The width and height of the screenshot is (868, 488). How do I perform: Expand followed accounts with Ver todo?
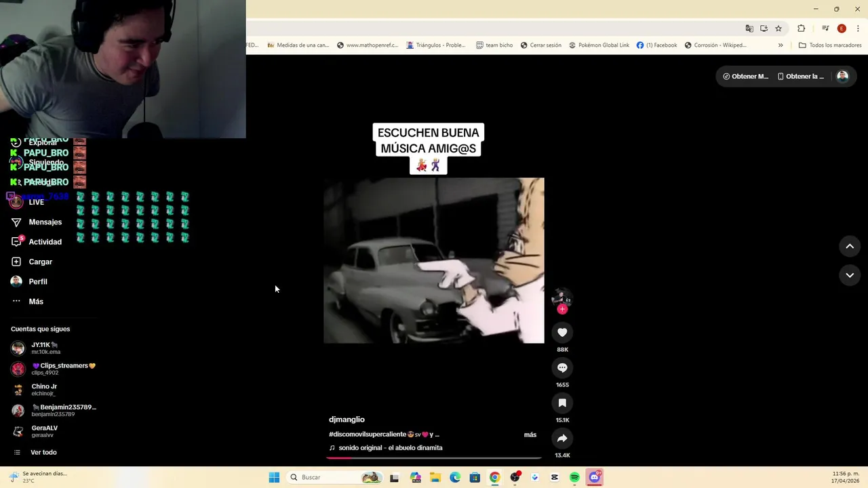[x=35, y=452]
